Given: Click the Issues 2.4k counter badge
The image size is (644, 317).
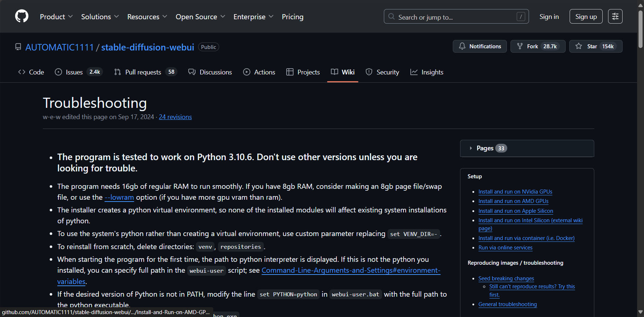Looking at the screenshot, I should (x=95, y=72).
